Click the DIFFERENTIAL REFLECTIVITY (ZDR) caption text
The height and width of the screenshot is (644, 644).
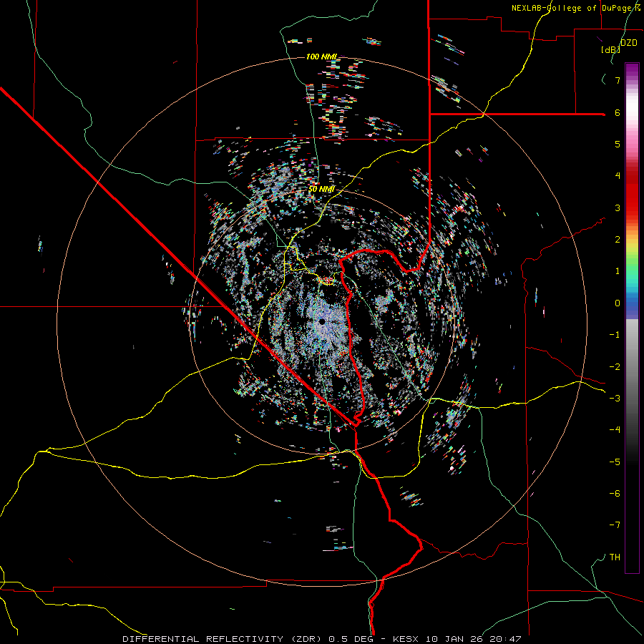coord(223,639)
